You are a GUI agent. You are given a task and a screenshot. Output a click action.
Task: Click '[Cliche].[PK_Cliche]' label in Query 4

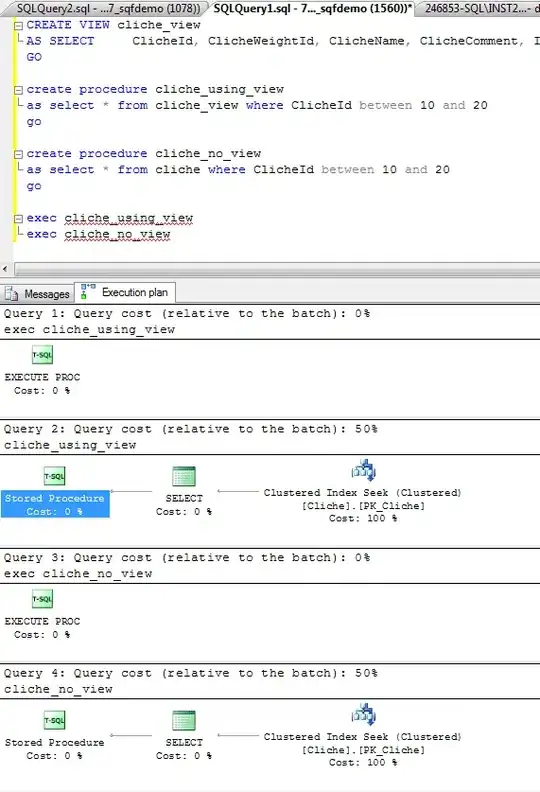363,750
